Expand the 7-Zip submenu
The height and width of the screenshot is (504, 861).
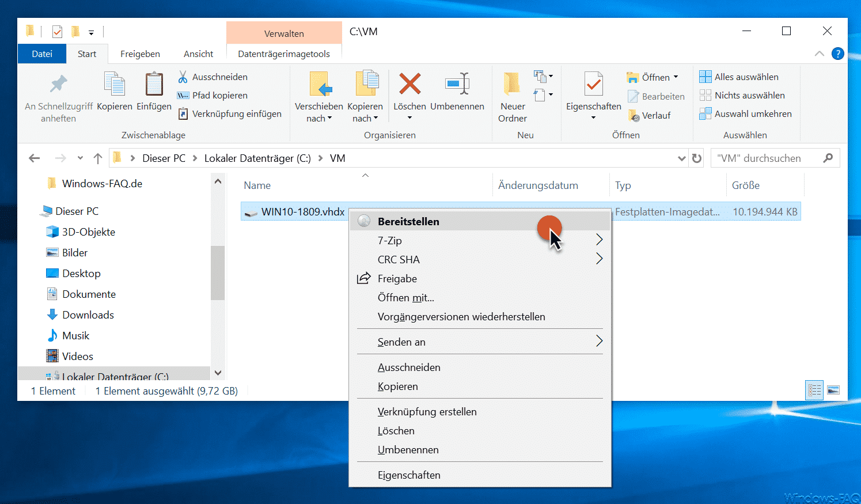(x=599, y=240)
